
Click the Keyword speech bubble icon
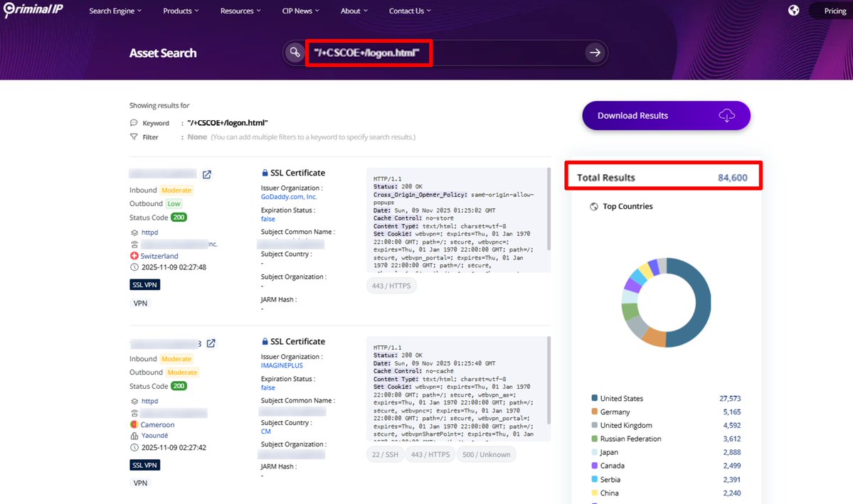pyautogui.click(x=134, y=123)
